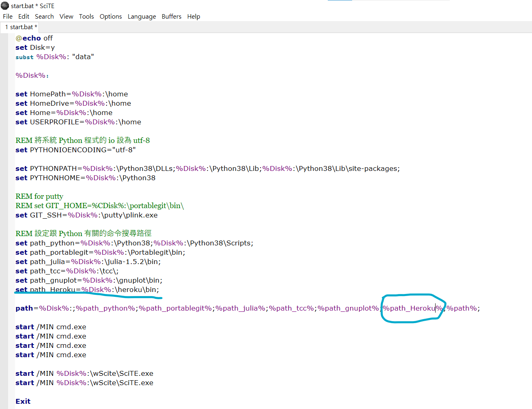Open the Help menu

194,17
